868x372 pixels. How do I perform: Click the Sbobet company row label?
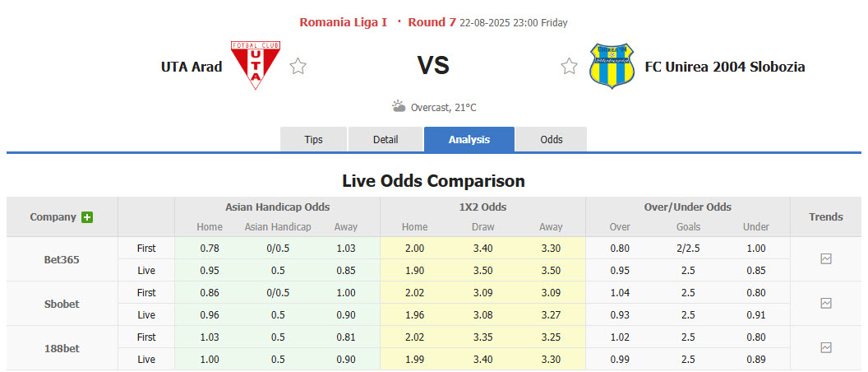[x=62, y=304]
